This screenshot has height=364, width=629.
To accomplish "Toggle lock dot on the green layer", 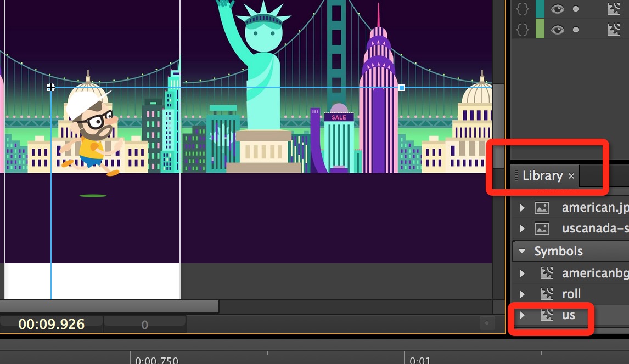I will pos(576,30).
